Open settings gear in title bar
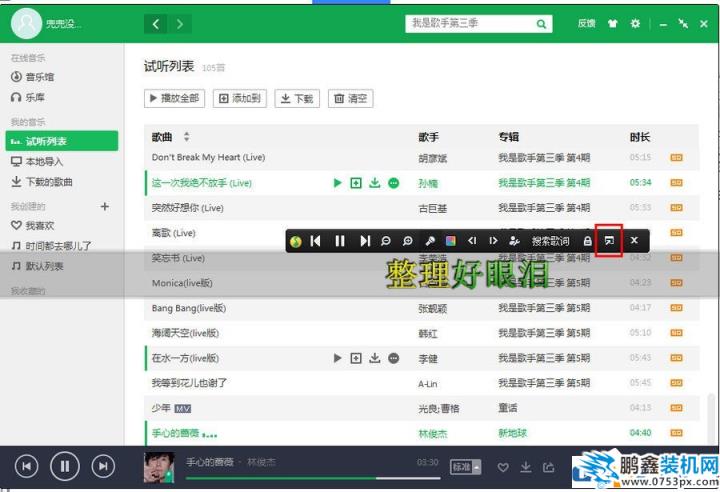Image resolution: width=720 pixels, height=492 pixels. point(635,23)
